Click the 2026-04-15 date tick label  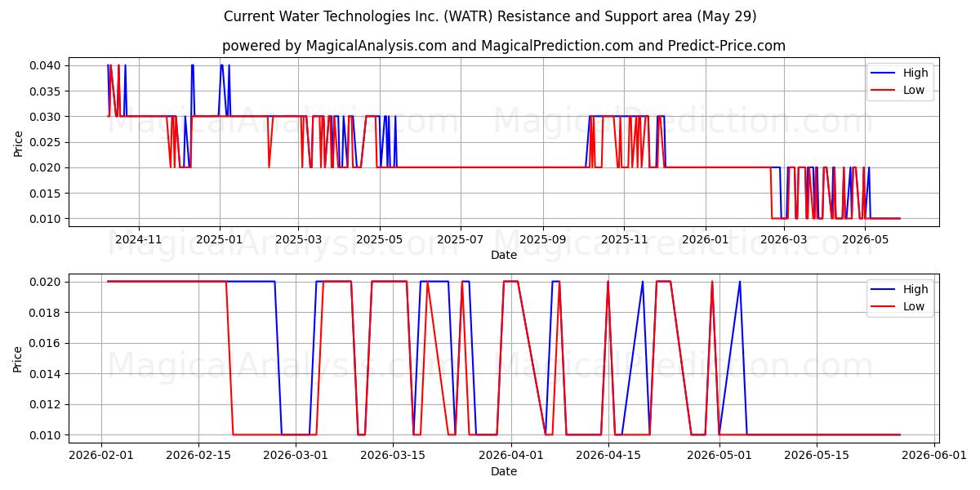tap(608, 456)
